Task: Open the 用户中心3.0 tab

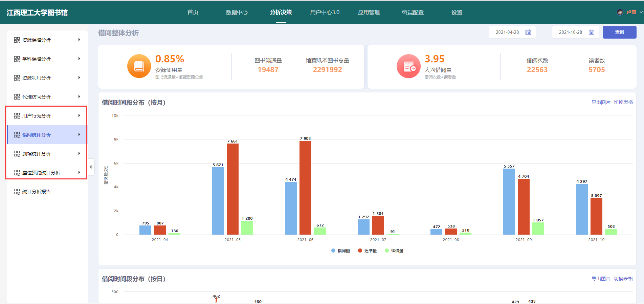Action: pyautogui.click(x=325, y=12)
